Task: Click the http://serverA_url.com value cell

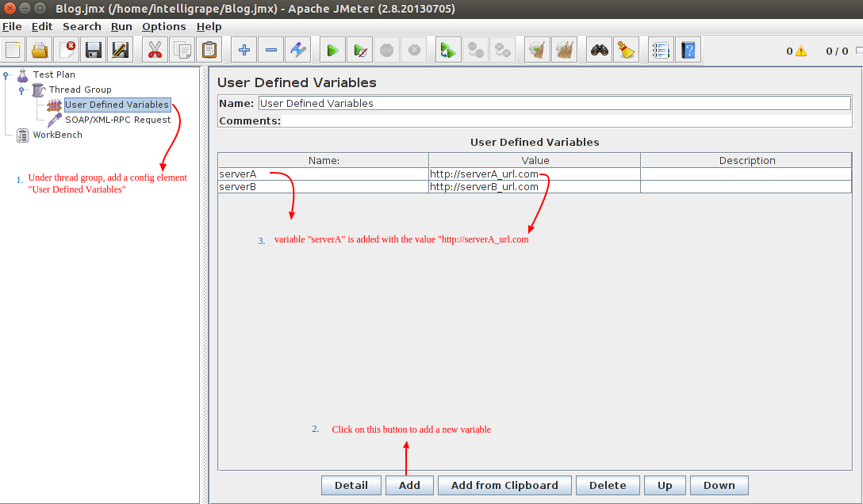Action: [535, 174]
